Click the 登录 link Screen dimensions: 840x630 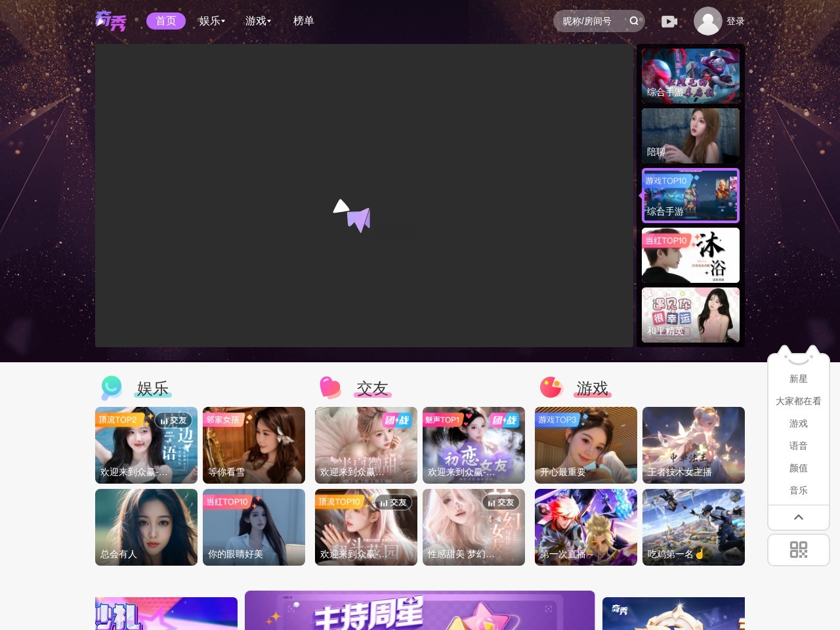[735, 20]
